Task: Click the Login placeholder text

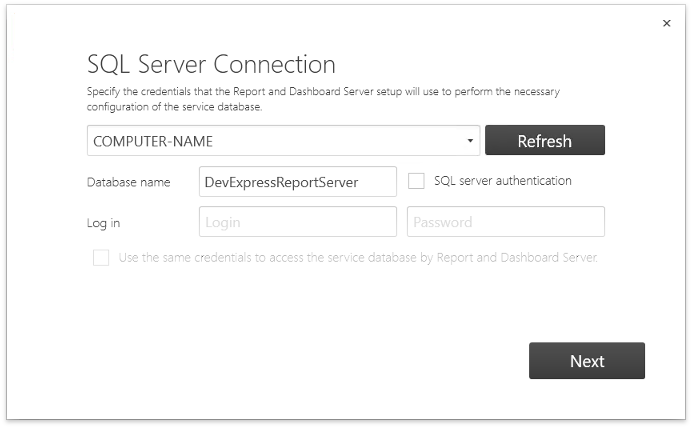Action: [223, 222]
